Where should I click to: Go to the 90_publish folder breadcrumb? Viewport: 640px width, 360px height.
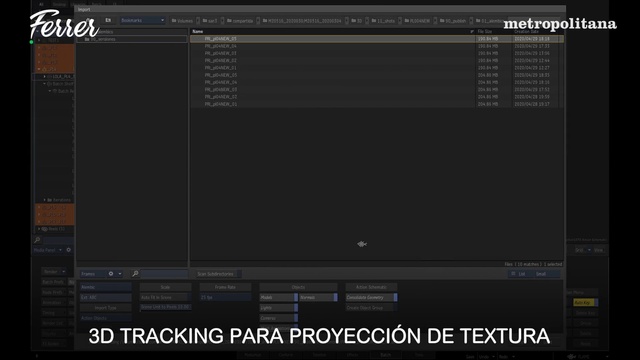pyautogui.click(x=453, y=21)
